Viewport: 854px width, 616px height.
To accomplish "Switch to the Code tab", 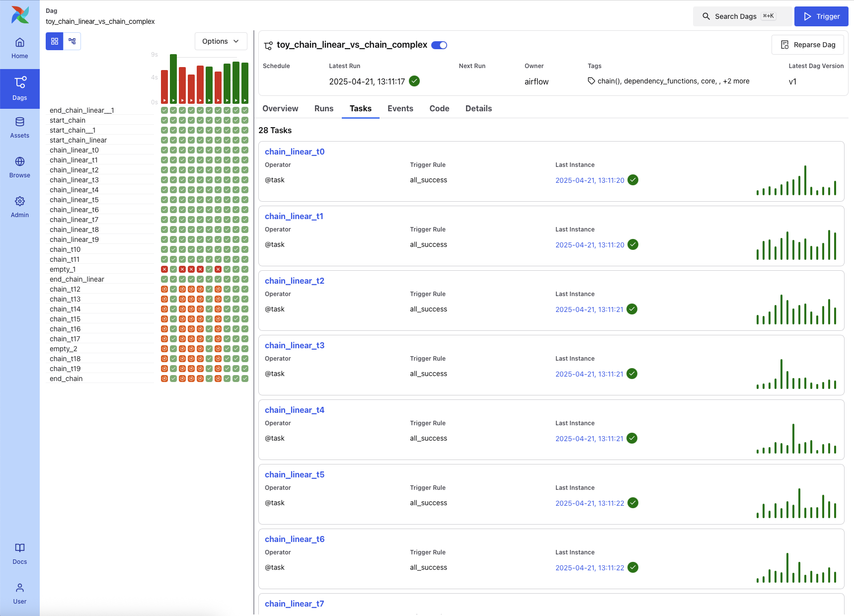I will coord(439,108).
